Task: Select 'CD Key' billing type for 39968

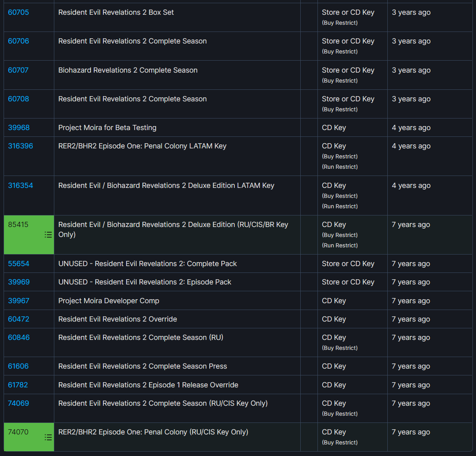Action: tap(334, 128)
